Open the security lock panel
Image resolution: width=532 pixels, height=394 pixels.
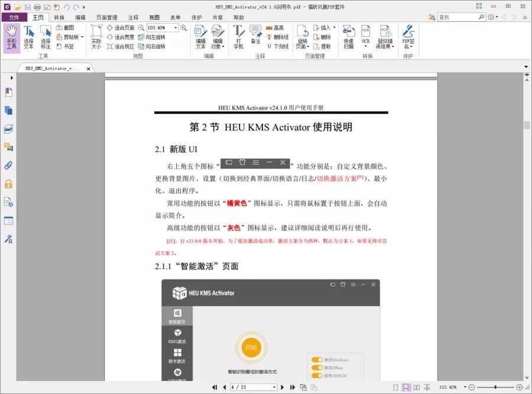8,184
